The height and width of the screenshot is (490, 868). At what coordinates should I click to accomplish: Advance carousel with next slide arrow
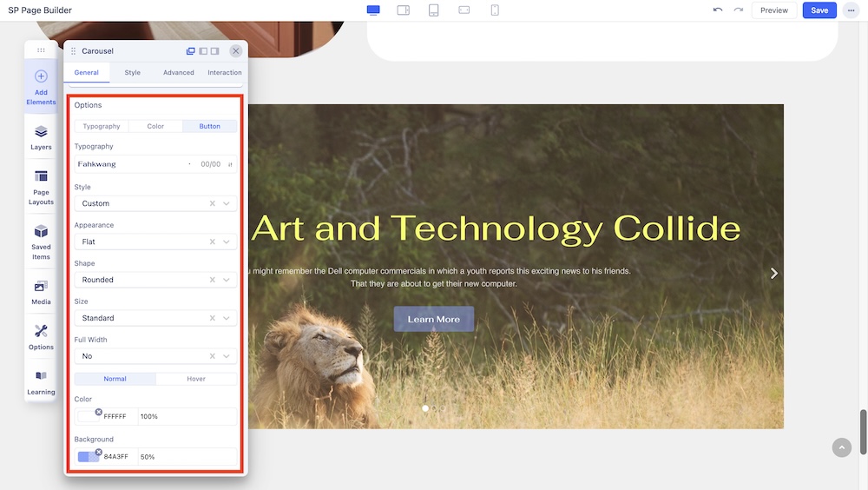(773, 273)
